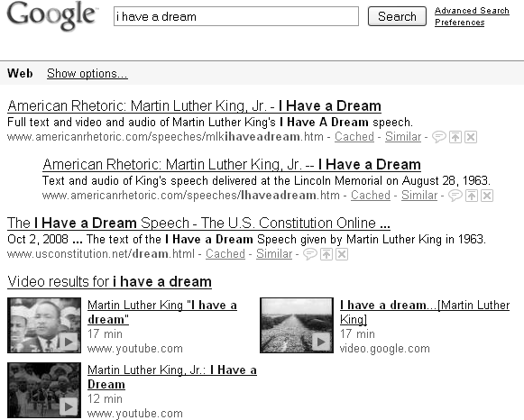Screen dimensions: 524x420
Task: Open Similar link for Ihaveadream.htm result
Action: pos(419,195)
